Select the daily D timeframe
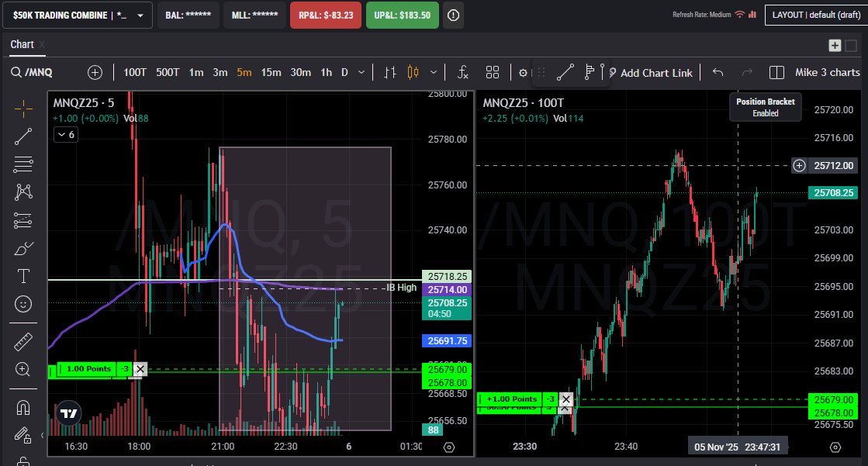Viewport: 868px width, 466px height. (344, 73)
